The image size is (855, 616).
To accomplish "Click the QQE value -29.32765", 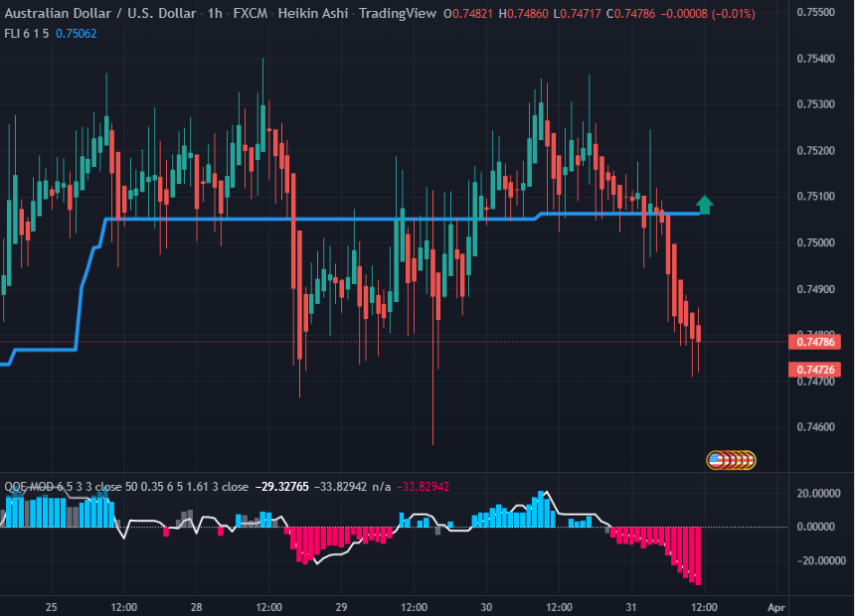I will click(x=282, y=487).
